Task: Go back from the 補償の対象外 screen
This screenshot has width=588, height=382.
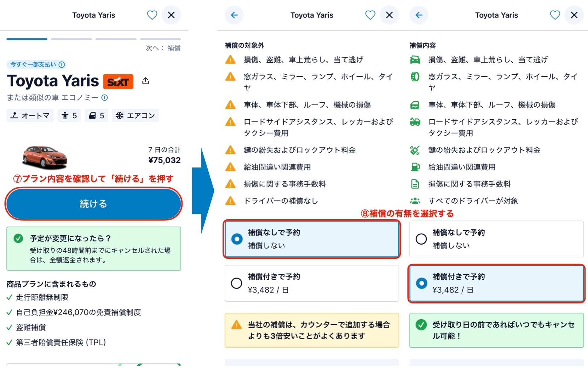Action: pyautogui.click(x=234, y=15)
